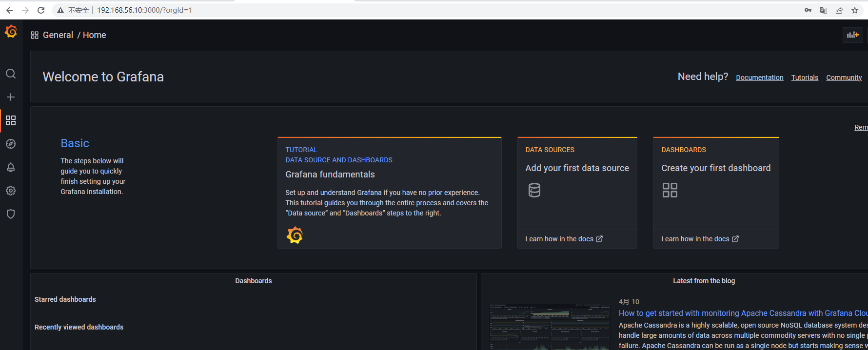Screen dimensions: 868x350
Task: Click Create your first dashboard
Action: pos(716,168)
